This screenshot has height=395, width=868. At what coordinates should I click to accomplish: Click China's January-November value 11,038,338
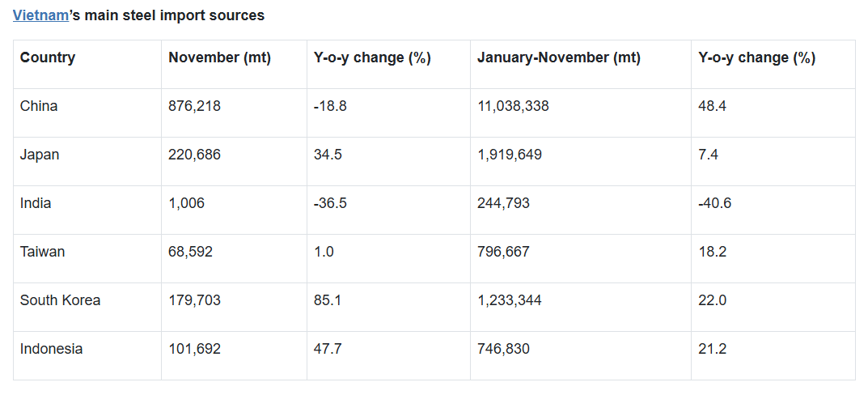coord(513,106)
